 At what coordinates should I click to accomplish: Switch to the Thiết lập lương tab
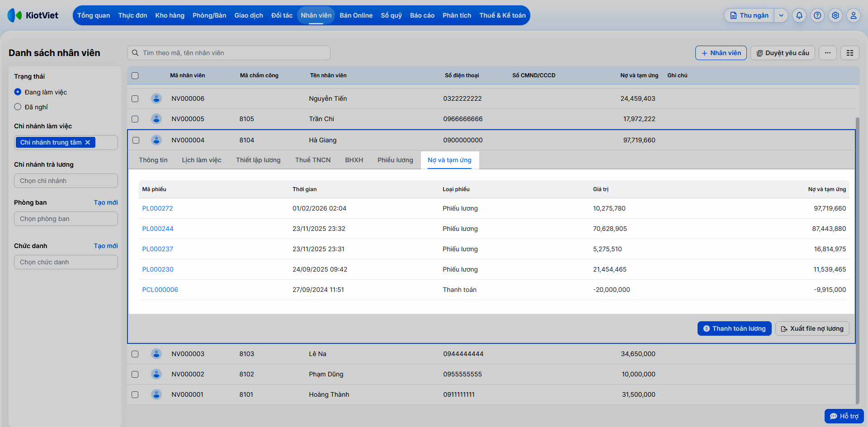point(258,160)
